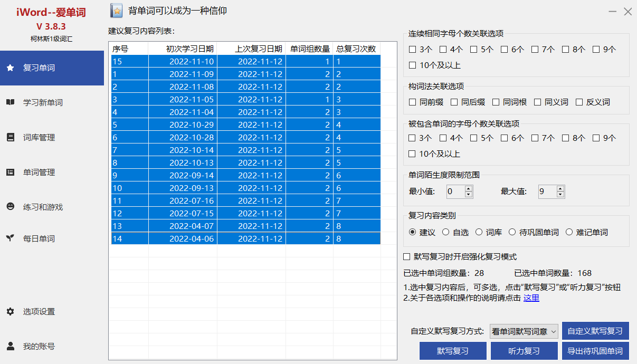Decrease the 最小值 spinner value
Screen dimensions: 637x364
pos(468,195)
